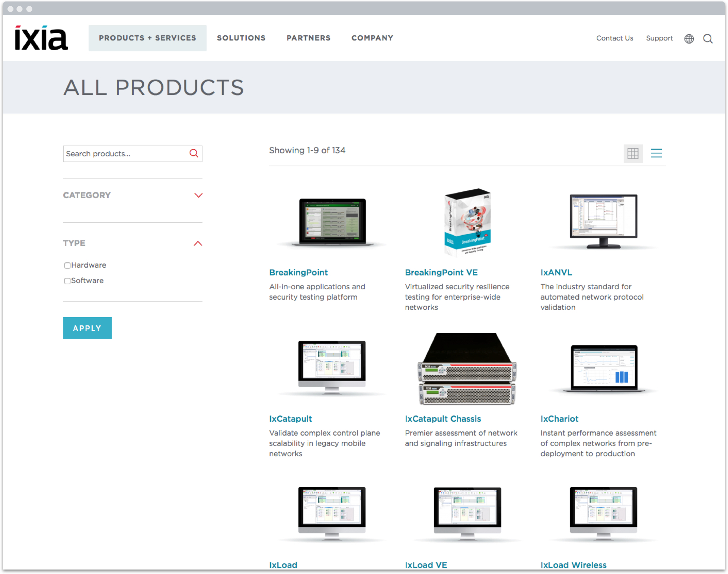Switch to grid view
728x574 pixels.
tap(633, 153)
